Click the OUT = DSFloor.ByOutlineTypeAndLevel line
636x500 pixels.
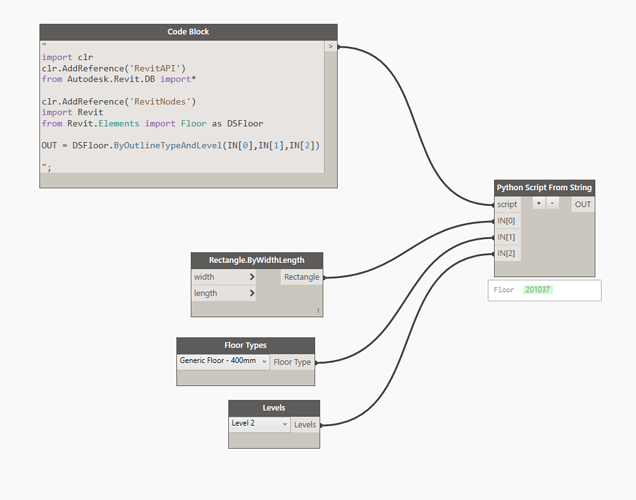180,145
